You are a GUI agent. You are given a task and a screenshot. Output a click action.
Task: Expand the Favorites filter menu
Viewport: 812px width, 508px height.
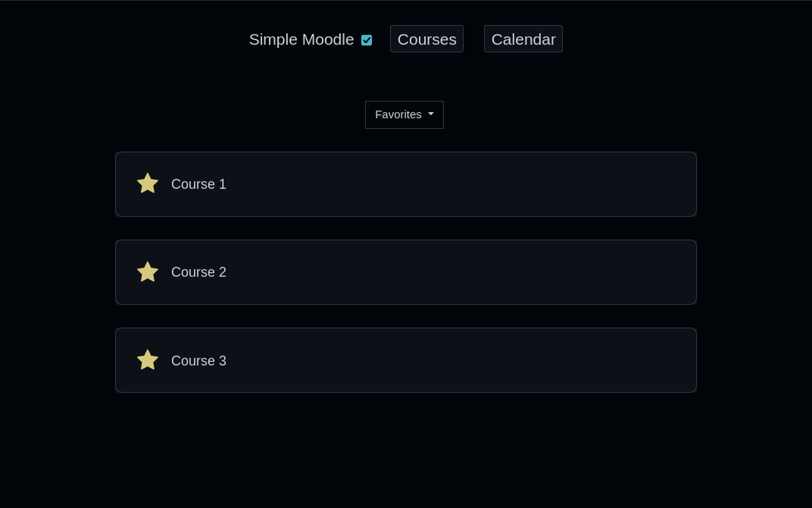click(404, 114)
